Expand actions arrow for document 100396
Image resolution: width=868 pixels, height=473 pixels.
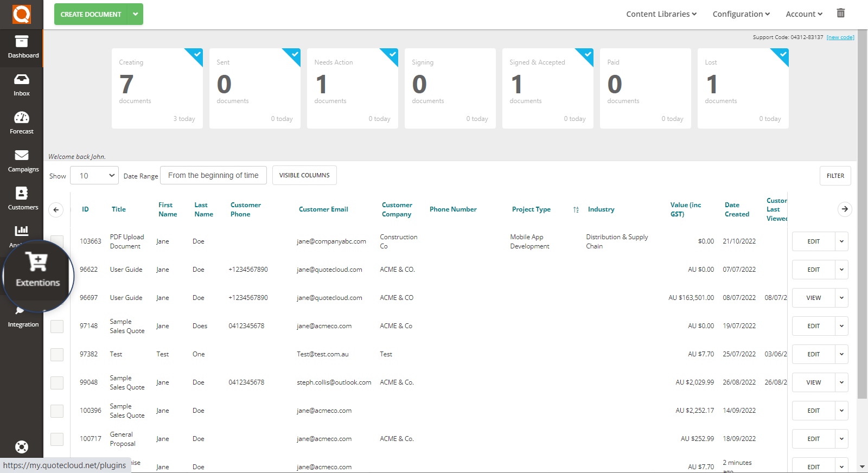(841, 411)
